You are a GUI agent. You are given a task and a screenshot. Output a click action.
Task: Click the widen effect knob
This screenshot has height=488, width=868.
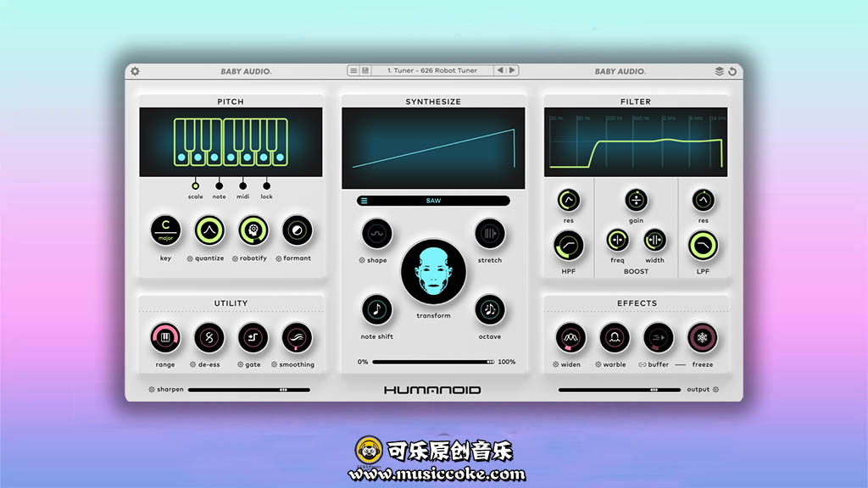pos(570,337)
